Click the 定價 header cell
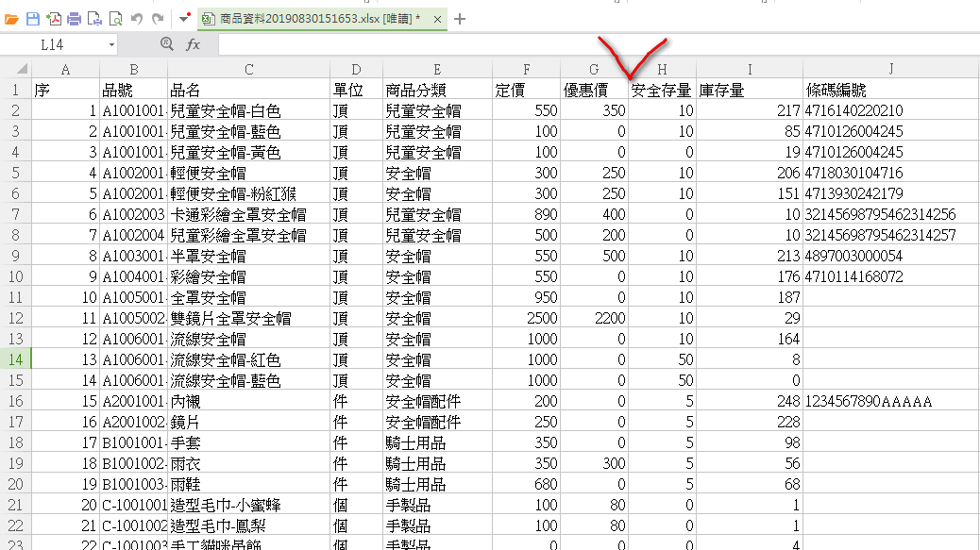The width and height of the screenshot is (980, 550). click(x=526, y=90)
